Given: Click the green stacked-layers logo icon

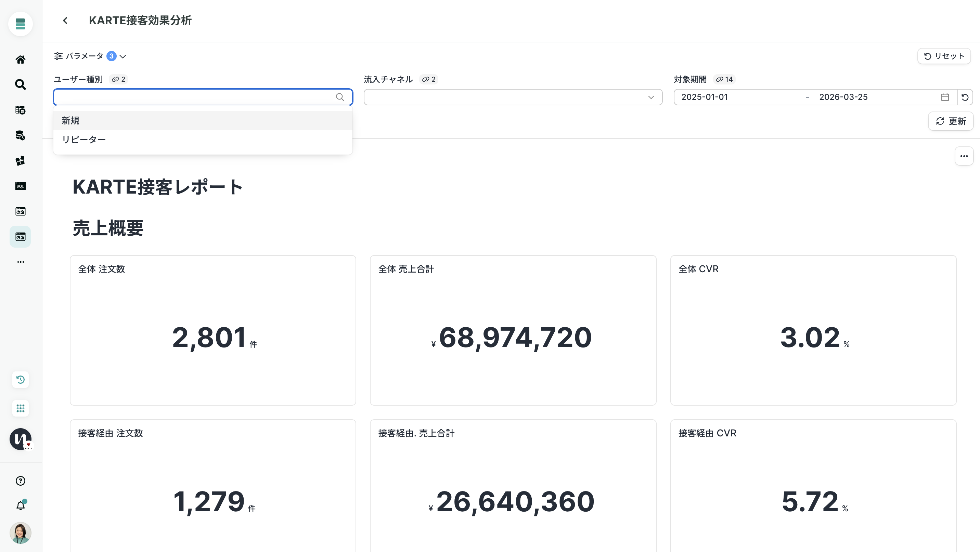Looking at the screenshot, I should click(x=21, y=24).
